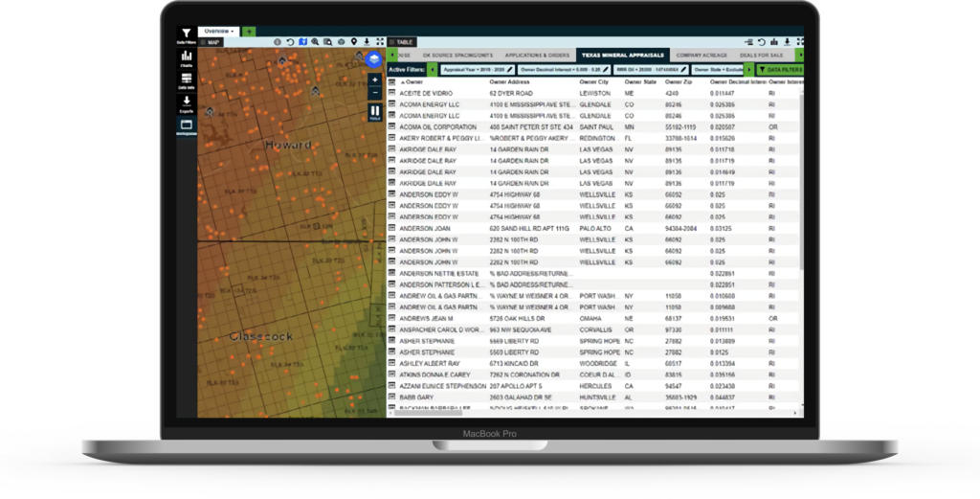Click the map fullscreen expand icon
This screenshot has height=499, width=980.
coord(378,42)
